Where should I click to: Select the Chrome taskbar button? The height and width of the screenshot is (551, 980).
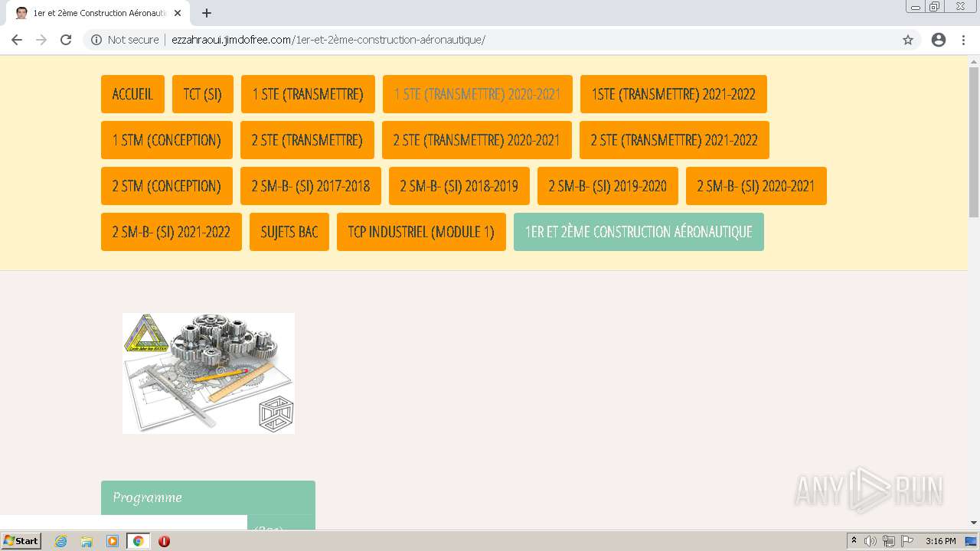pyautogui.click(x=138, y=541)
